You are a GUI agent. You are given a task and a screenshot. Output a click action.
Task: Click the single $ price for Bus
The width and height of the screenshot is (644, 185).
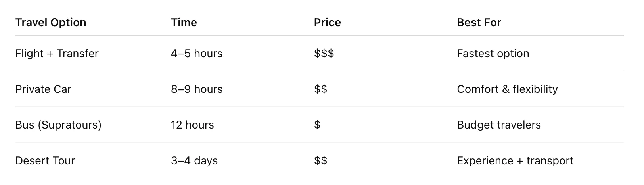(x=317, y=125)
